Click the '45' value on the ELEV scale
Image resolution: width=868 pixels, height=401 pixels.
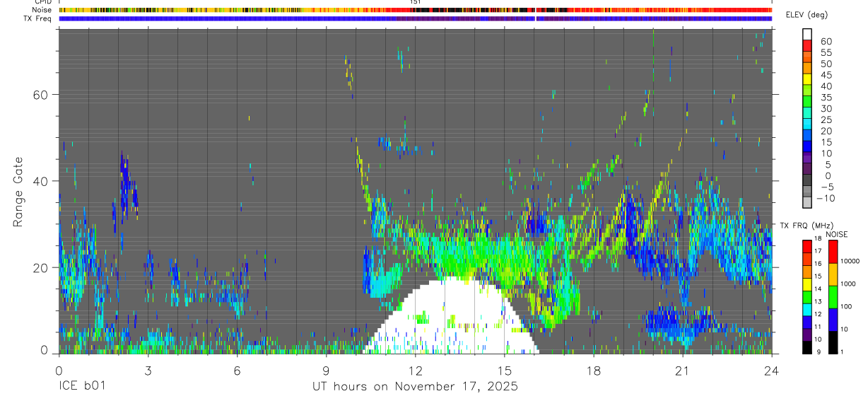(825, 75)
